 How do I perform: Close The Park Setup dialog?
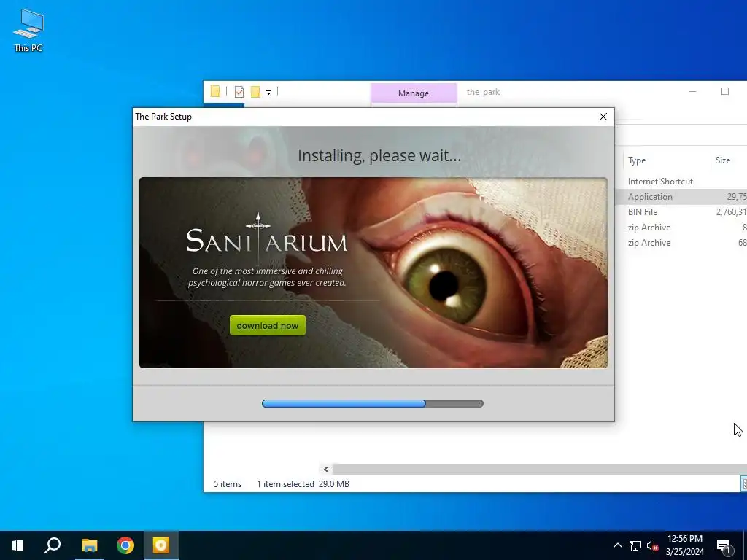pos(603,117)
